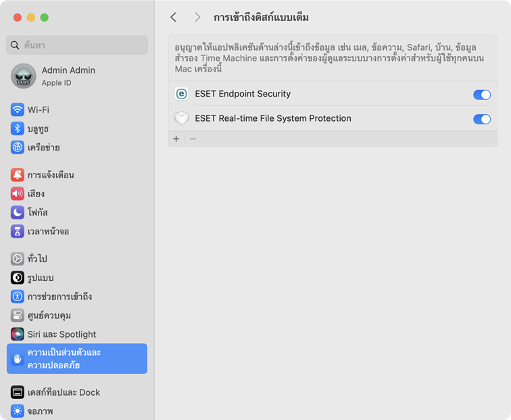Click the ESET Endpoint Security app icon
This screenshot has width=511, height=420.
[x=182, y=94]
